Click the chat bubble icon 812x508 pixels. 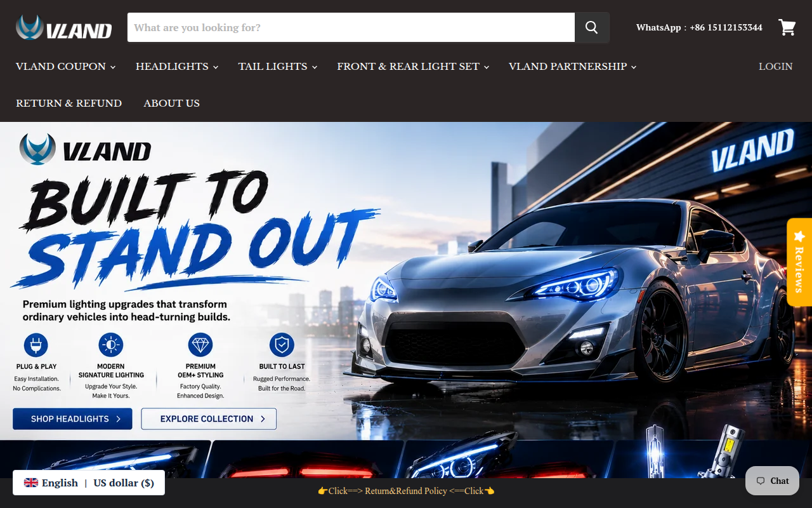click(x=761, y=481)
